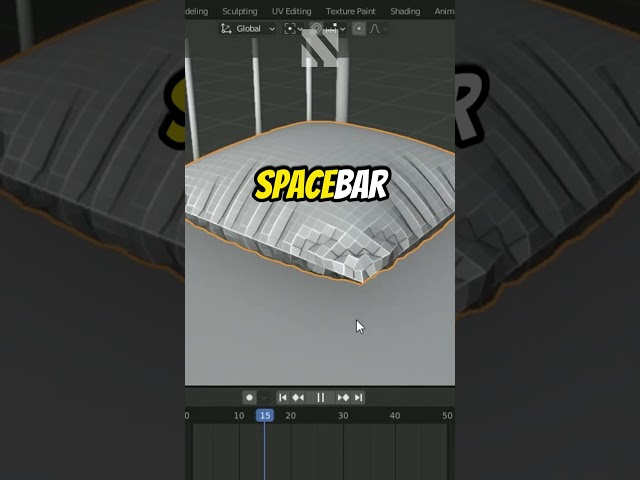The image size is (640, 480).
Task: Jump to the previous keyframe
Action: (x=298, y=398)
